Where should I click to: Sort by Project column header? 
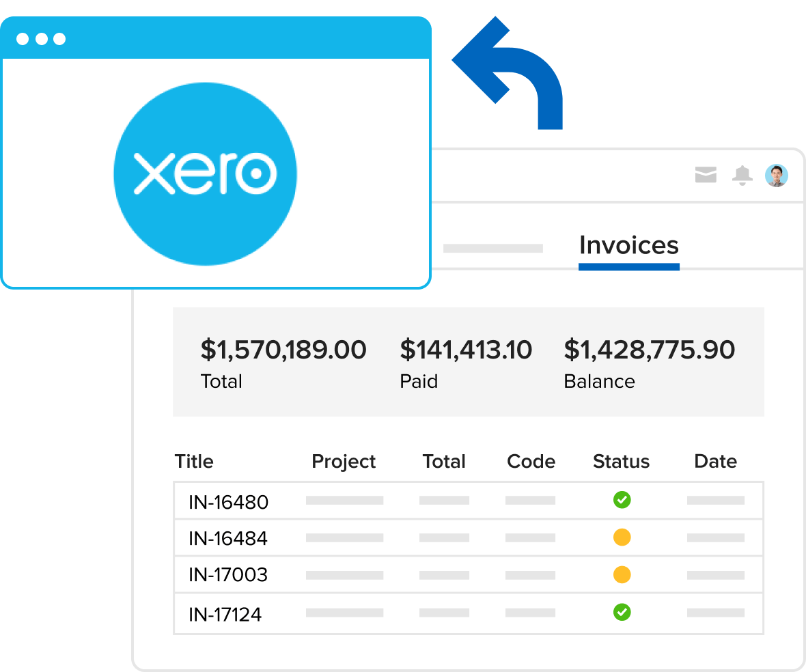tap(344, 462)
